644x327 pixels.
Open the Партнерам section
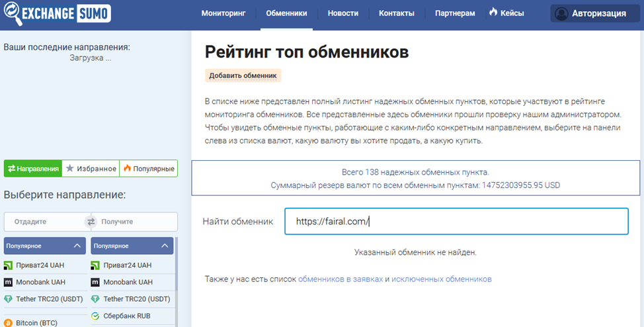[455, 13]
